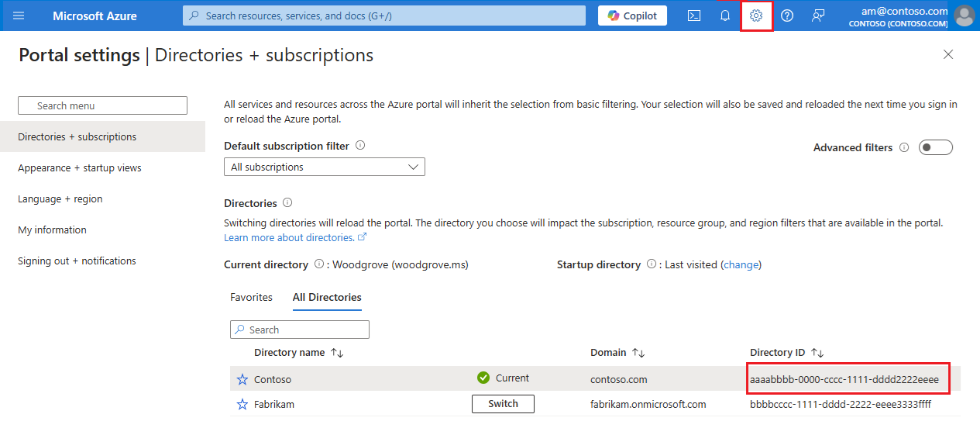The image size is (980, 428).
Task: Open the Feedback icon in header
Action: 818,16
